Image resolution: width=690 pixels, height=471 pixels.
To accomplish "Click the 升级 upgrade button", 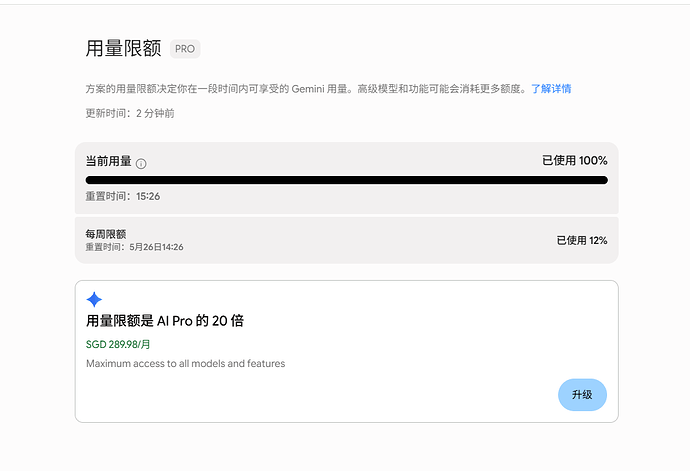I will 582,394.
